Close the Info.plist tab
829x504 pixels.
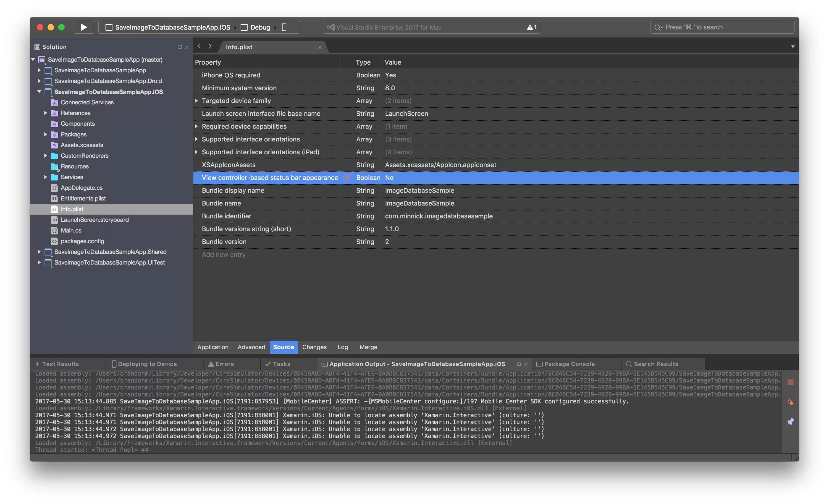(x=320, y=47)
